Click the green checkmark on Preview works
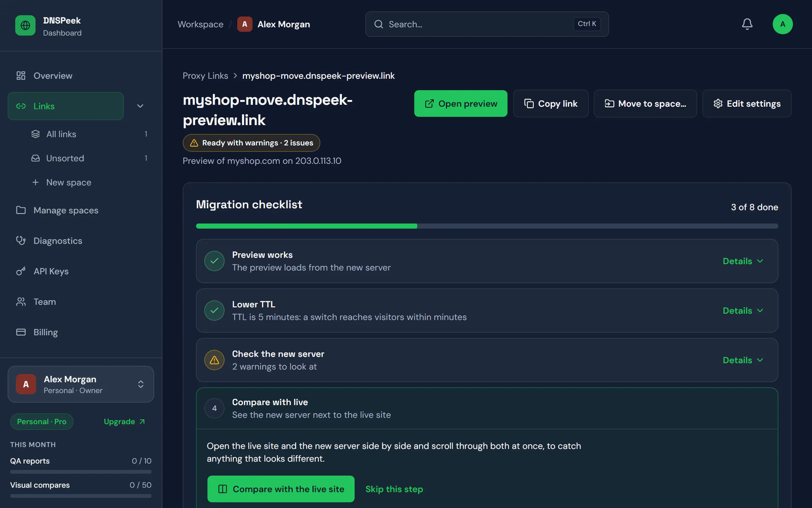 point(214,261)
